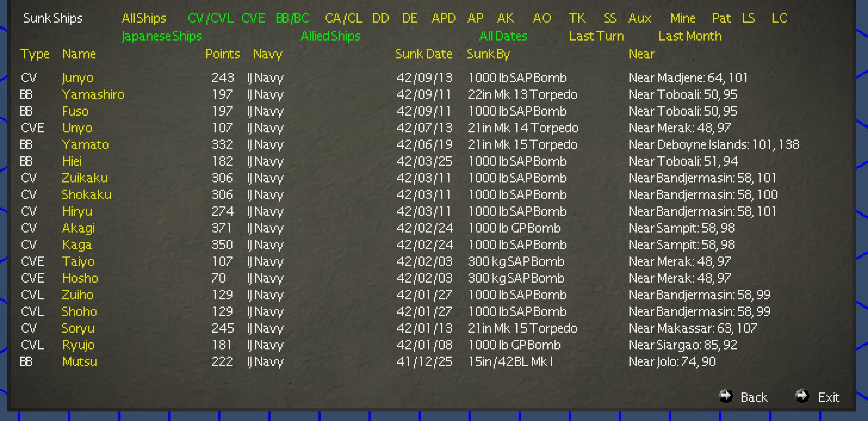Toggle the SS submarine filter
Screen dimensions: 868x421
[610, 18]
